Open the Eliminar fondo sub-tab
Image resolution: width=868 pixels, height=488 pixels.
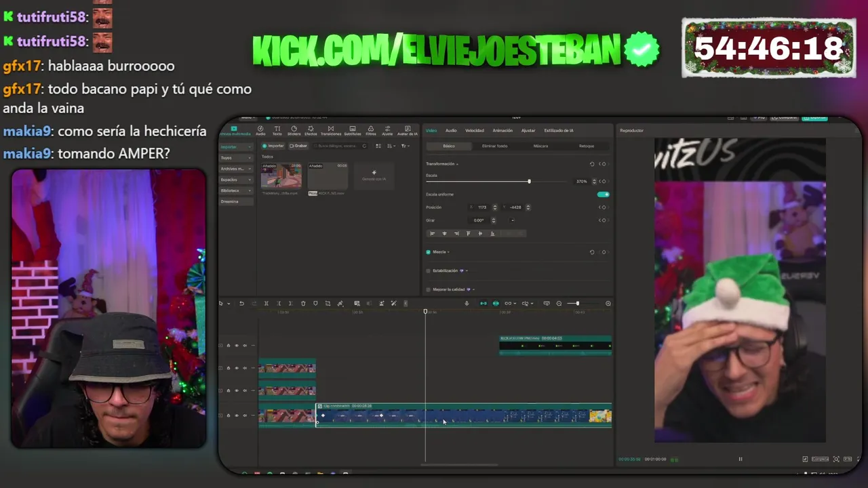pyautogui.click(x=494, y=146)
